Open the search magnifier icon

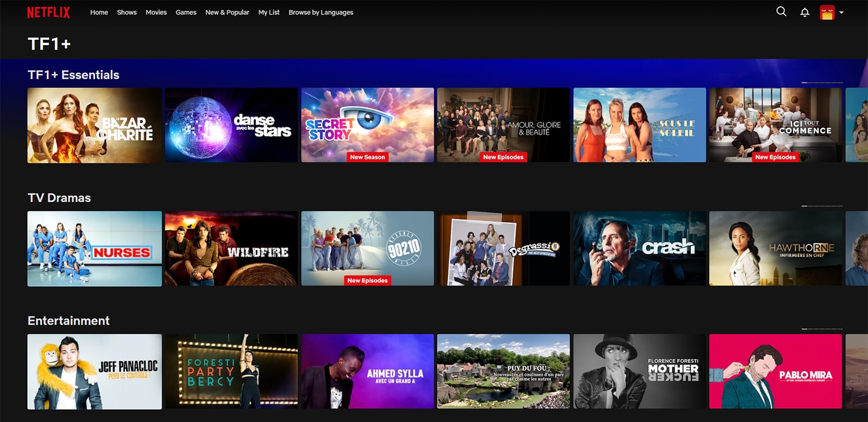pos(781,12)
